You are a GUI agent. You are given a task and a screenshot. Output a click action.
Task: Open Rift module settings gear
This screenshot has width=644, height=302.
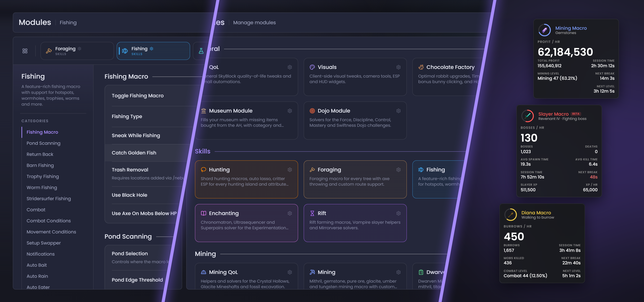click(x=399, y=213)
